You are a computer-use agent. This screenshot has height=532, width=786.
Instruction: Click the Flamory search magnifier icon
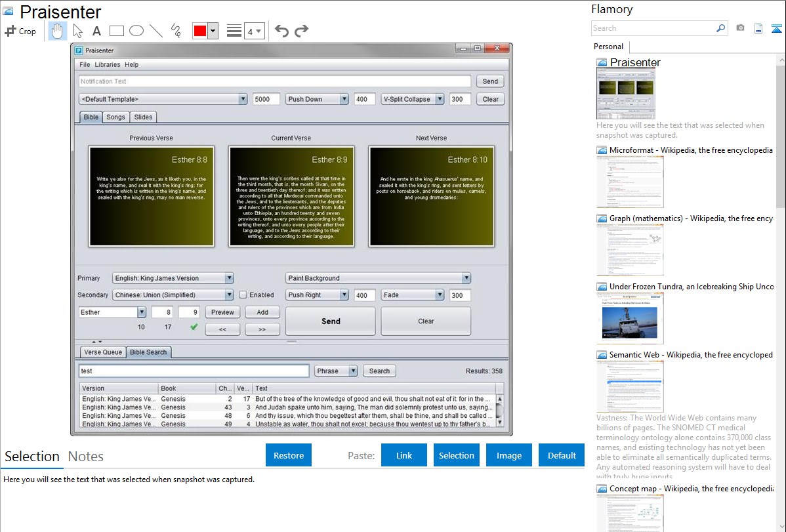[x=720, y=28]
